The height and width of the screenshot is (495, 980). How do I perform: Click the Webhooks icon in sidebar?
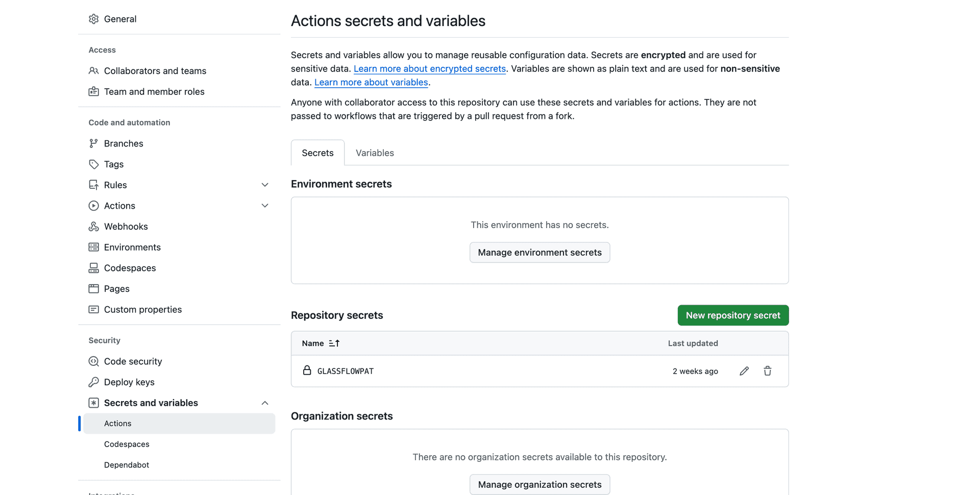click(93, 227)
